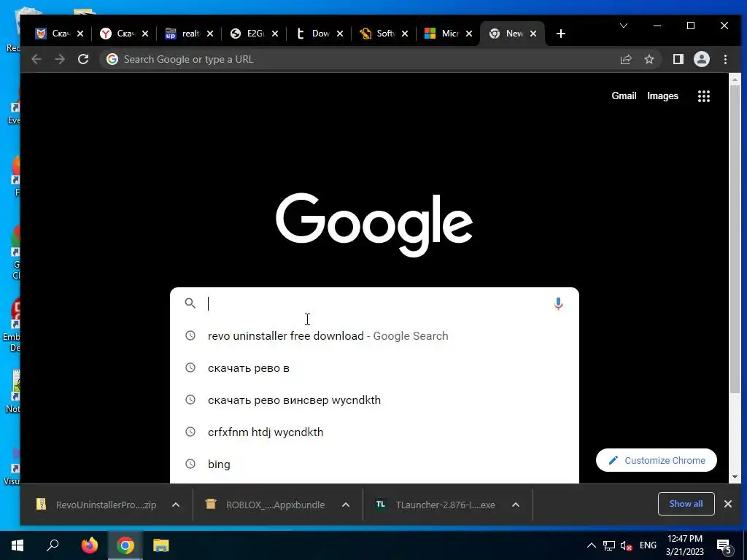Open Chrome's three-dot menu
Screen dimensions: 747x560
tap(725, 59)
